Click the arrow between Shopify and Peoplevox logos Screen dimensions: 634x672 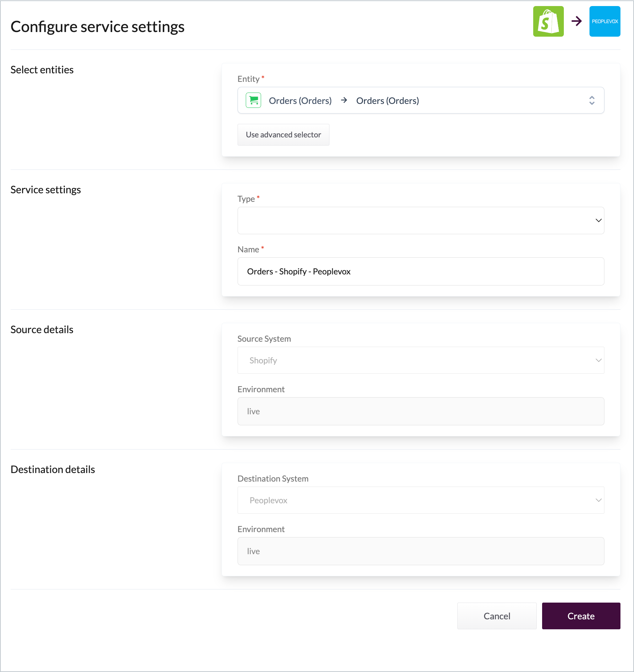point(577,21)
